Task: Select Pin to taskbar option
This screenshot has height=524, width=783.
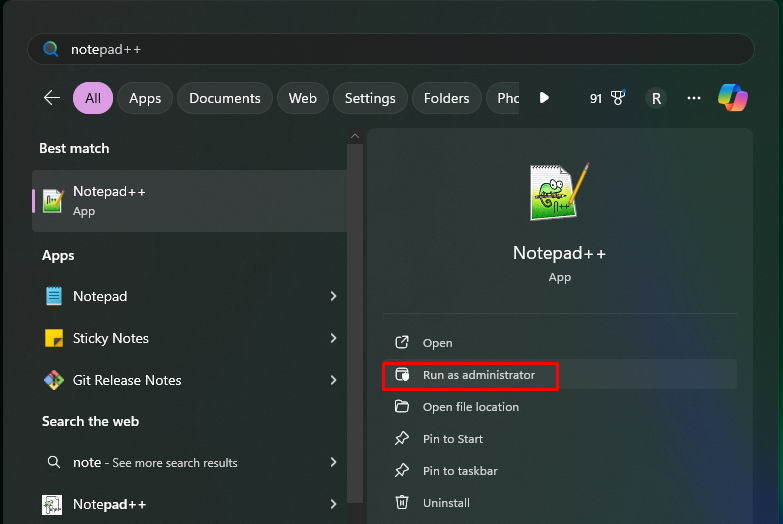Action: (459, 471)
